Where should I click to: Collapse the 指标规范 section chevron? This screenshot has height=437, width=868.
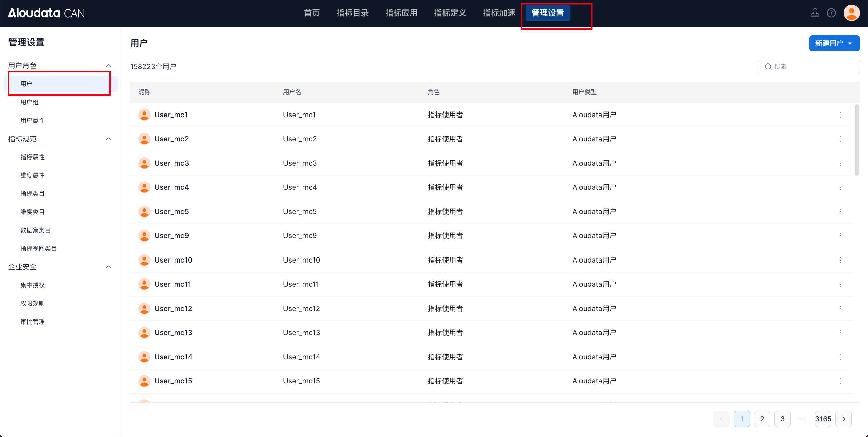tap(108, 139)
